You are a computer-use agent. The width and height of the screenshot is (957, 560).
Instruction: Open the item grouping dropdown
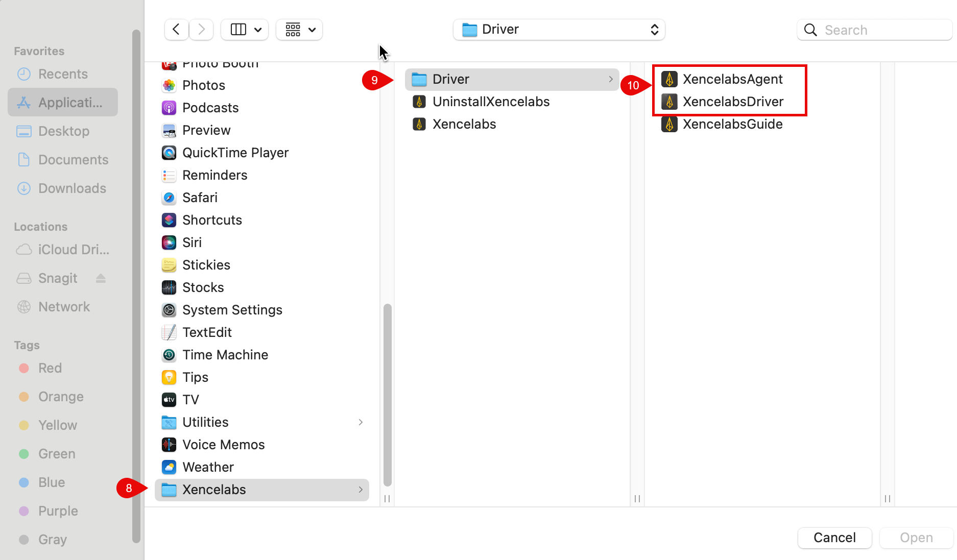pos(299,30)
